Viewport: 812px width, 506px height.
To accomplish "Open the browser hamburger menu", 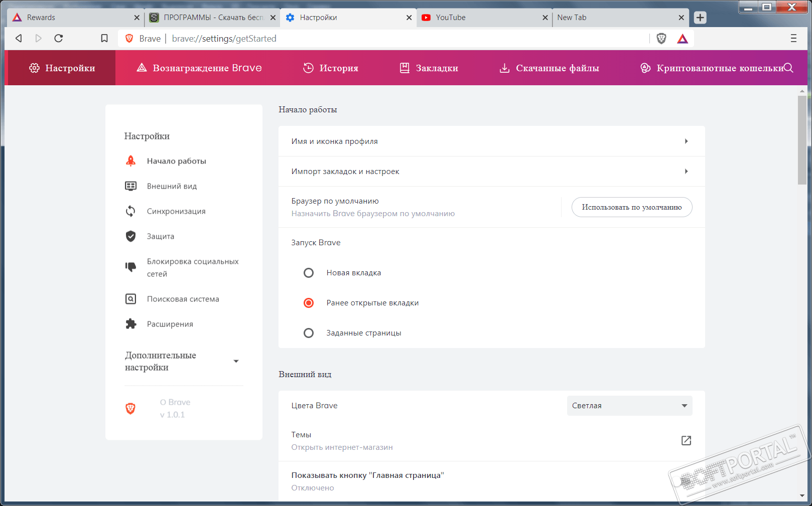I will pos(793,39).
